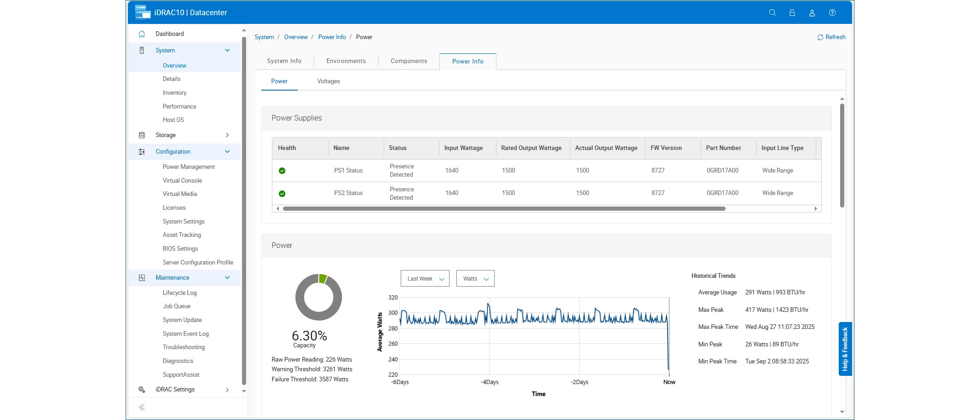The image size is (980, 420).
Task: Switch to the Environments tab
Action: click(x=346, y=61)
